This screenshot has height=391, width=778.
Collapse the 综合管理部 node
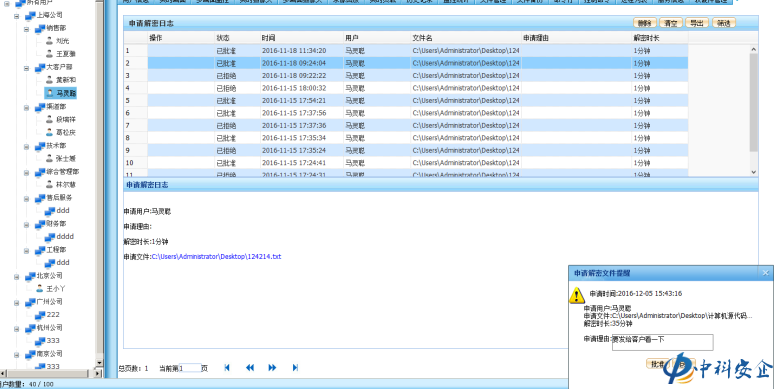click(26, 172)
